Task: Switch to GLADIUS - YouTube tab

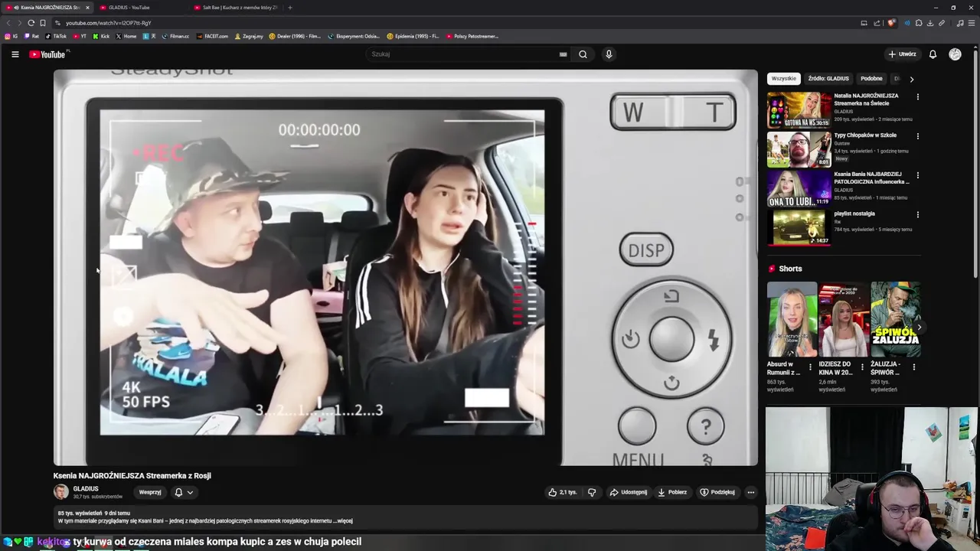Action: click(142, 8)
